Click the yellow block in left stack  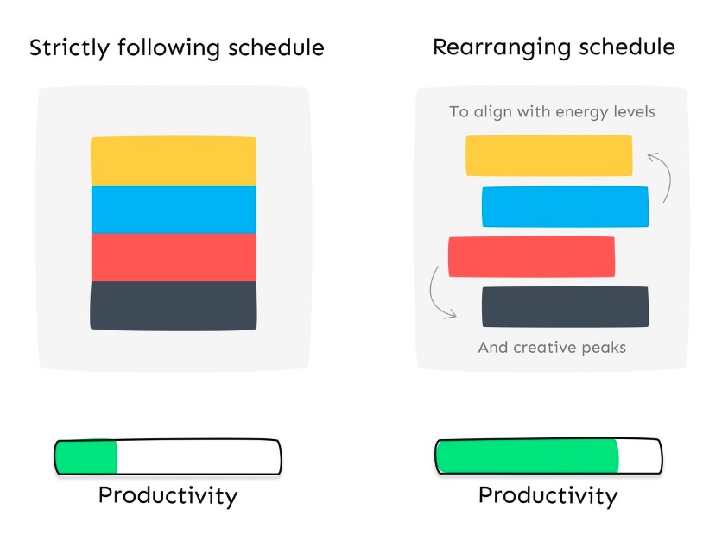coord(174,161)
